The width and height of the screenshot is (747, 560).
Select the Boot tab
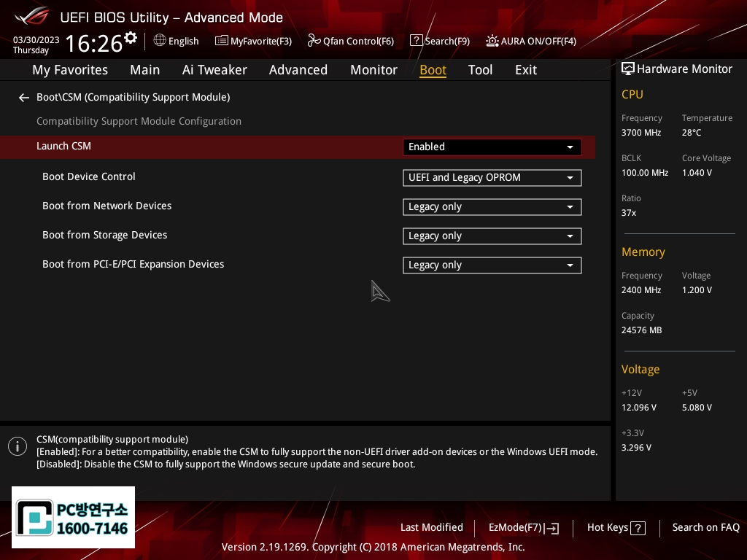click(433, 70)
